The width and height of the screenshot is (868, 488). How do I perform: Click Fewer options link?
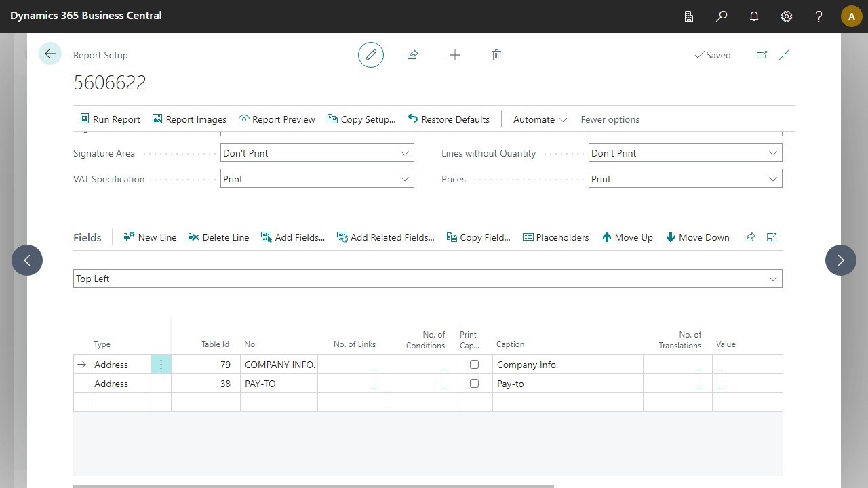[x=610, y=119]
